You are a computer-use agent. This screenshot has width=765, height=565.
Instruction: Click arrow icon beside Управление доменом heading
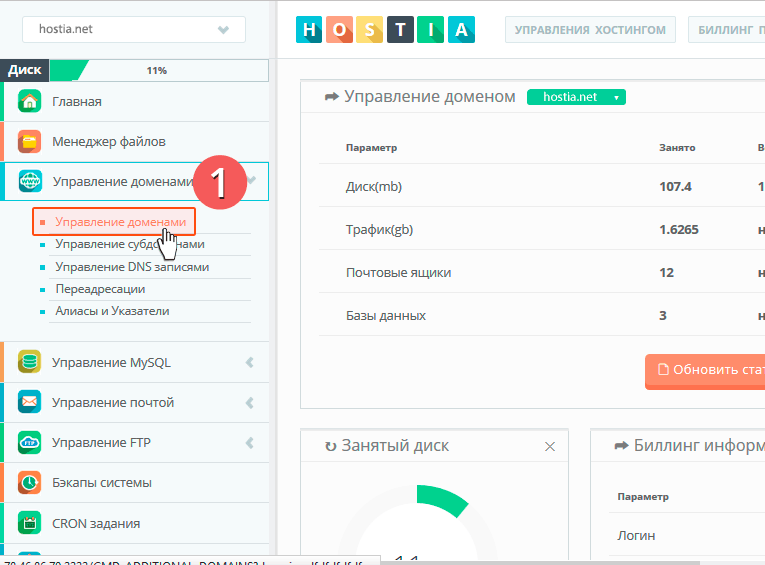(x=332, y=97)
